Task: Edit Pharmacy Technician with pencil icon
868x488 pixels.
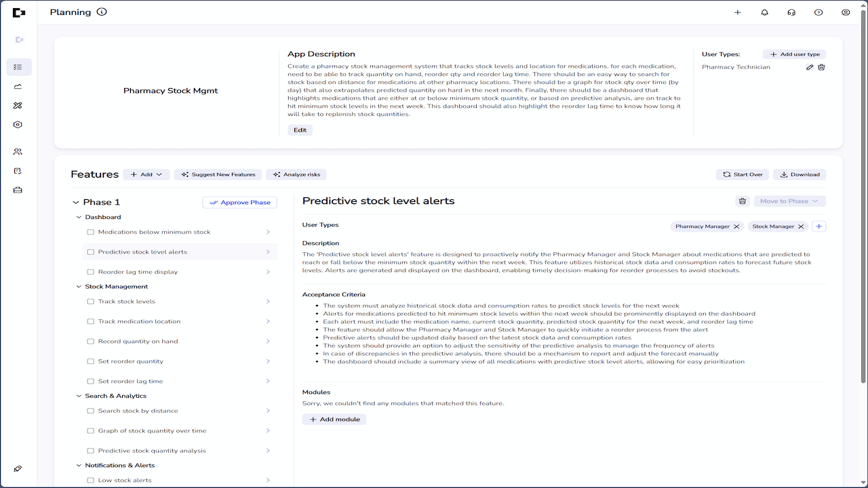Action: (810, 67)
